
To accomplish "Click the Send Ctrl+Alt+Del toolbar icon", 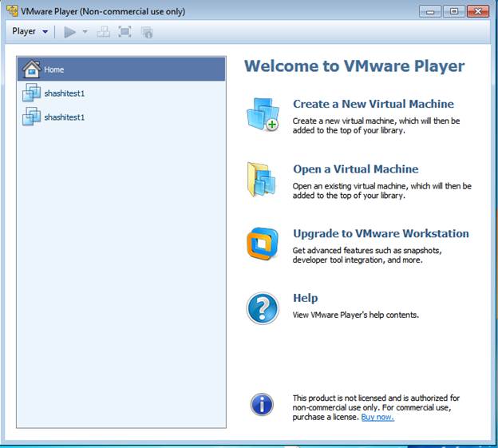I will 103,32.
